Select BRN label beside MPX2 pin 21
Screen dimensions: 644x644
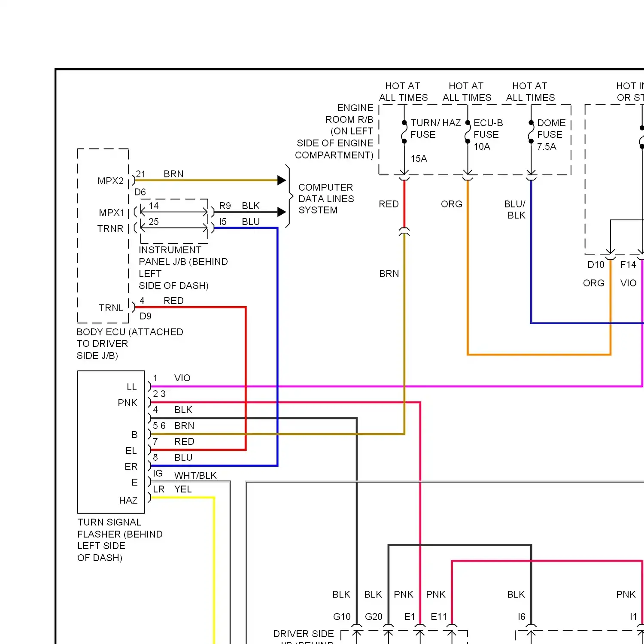(x=173, y=174)
